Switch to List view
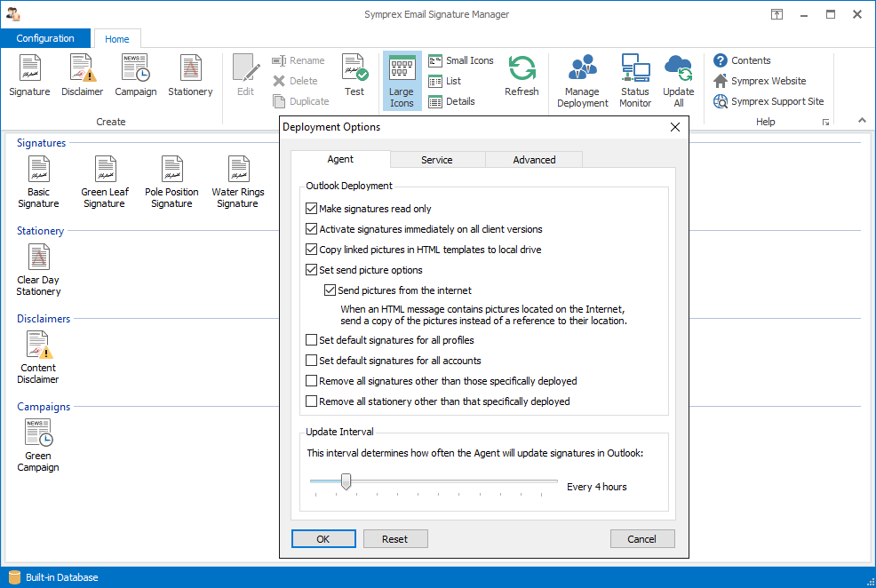The image size is (876, 588). coord(445,81)
